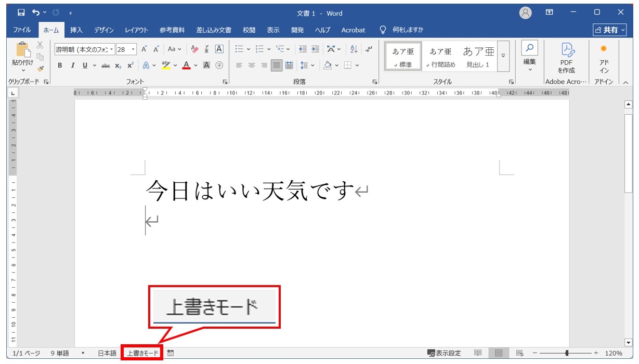639x364 pixels.
Task: Save the document from the title bar
Action: [x=21, y=12]
